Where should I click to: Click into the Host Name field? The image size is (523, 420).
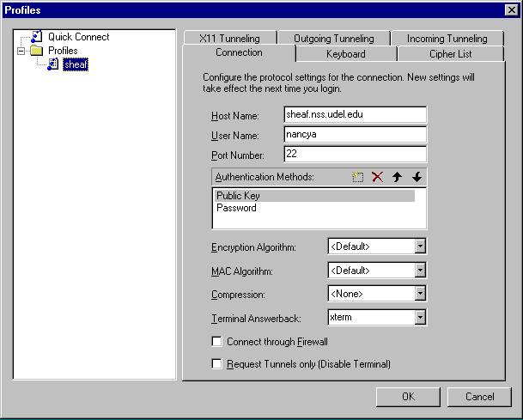[x=355, y=114]
